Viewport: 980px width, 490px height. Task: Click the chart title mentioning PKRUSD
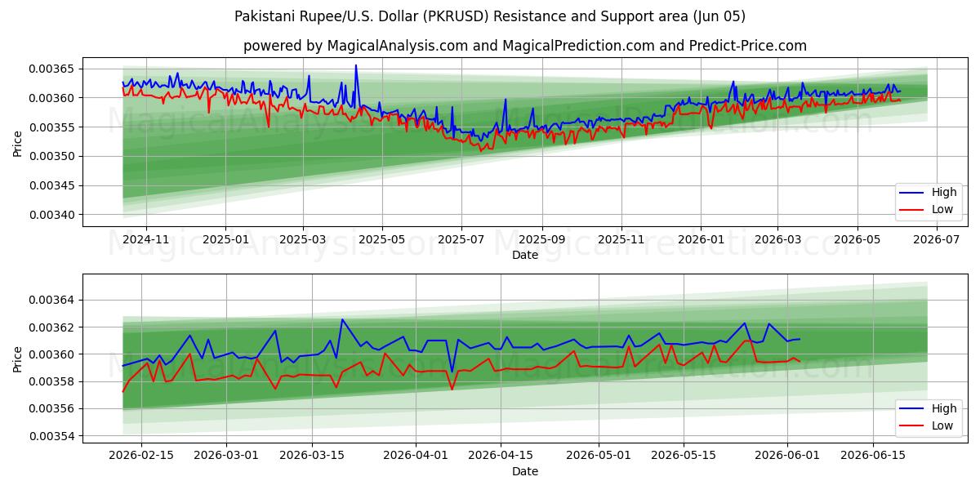490,16
